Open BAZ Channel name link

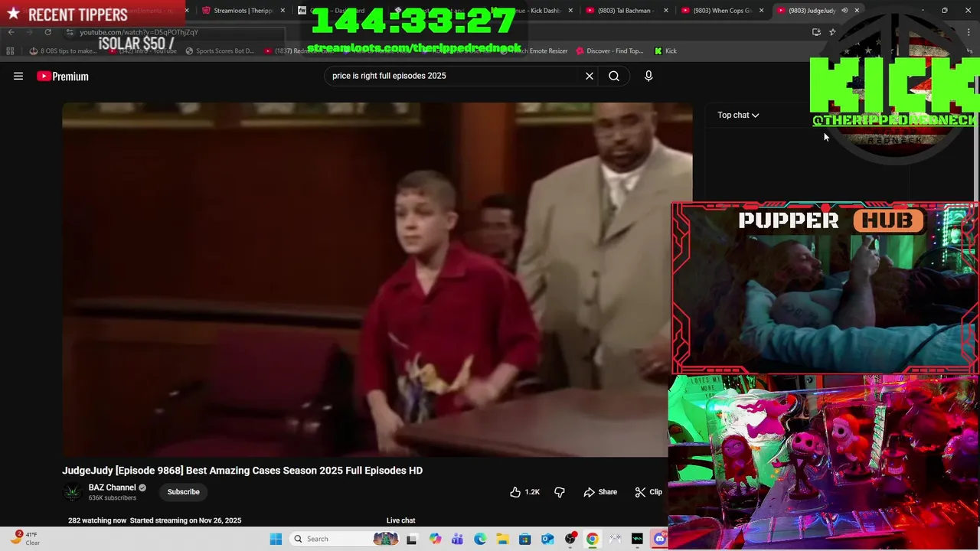112,487
